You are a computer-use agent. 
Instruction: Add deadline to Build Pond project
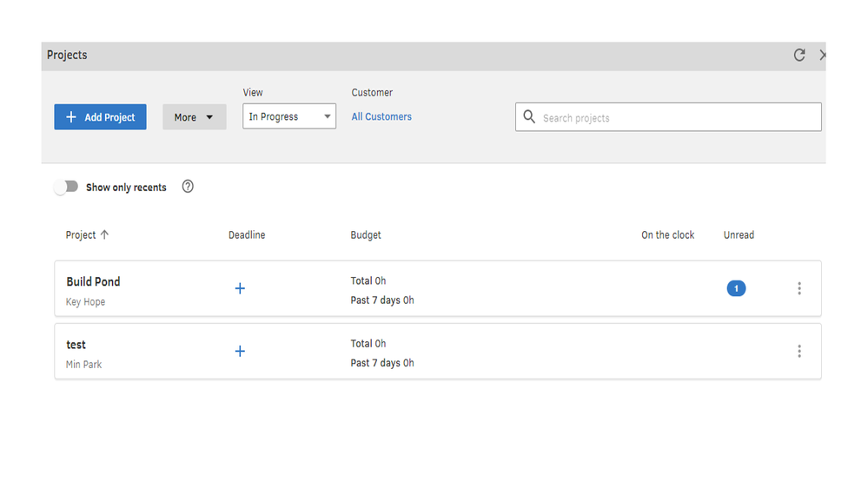(x=240, y=288)
